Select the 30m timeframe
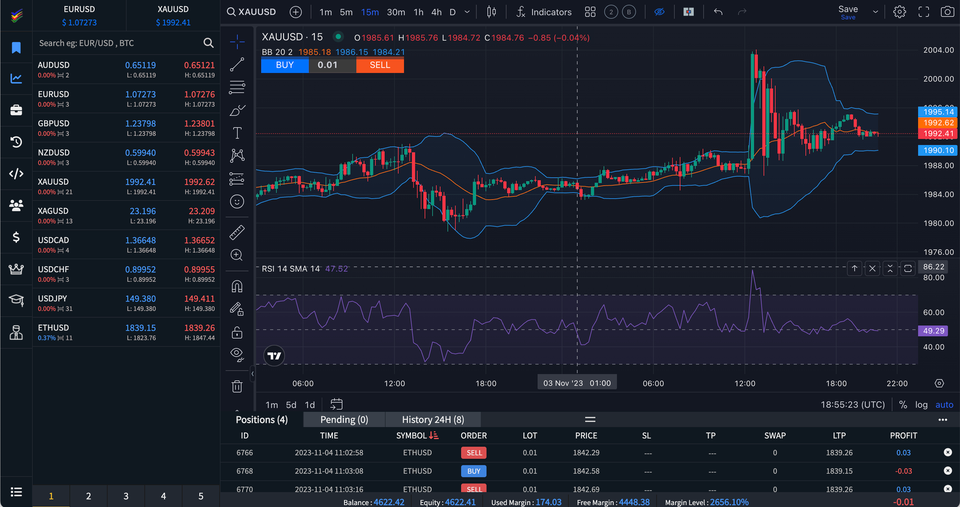The width and height of the screenshot is (960, 507). click(x=396, y=12)
